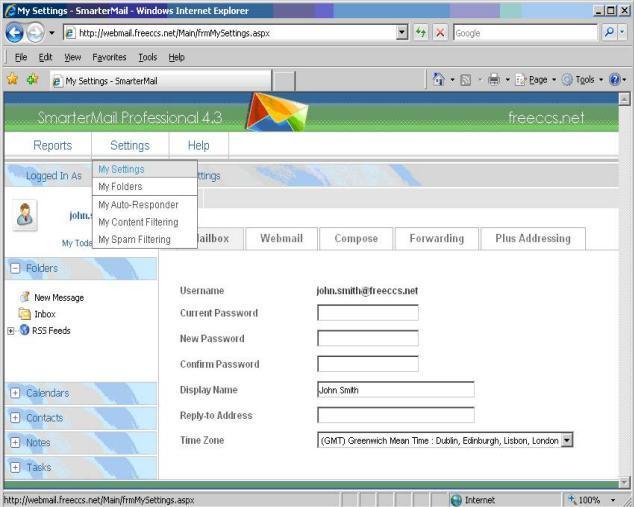The height and width of the screenshot is (507, 634).
Task: Click the user avatar icon
Action: pos(25,215)
